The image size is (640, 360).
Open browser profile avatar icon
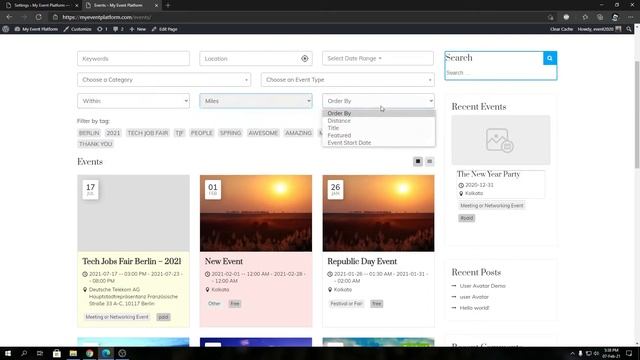click(615, 17)
